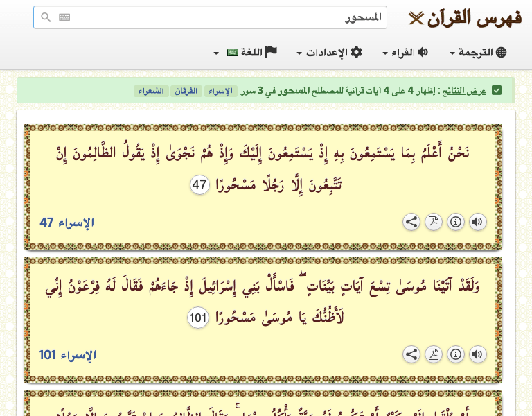532x416 pixels.
Task: Export Al-Isra verse 47 as PDF
Action: click(433, 223)
